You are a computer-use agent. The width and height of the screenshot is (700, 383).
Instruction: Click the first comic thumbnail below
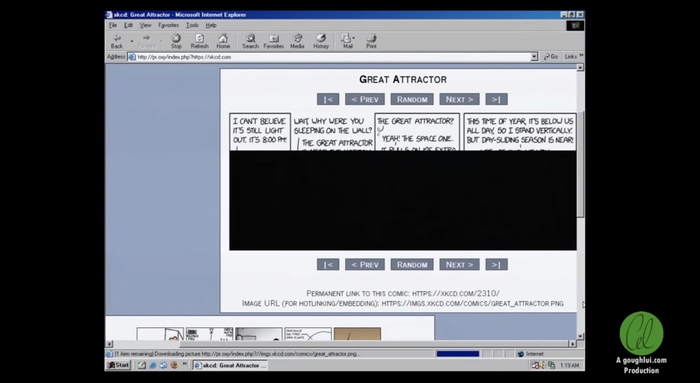coord(160,334)
